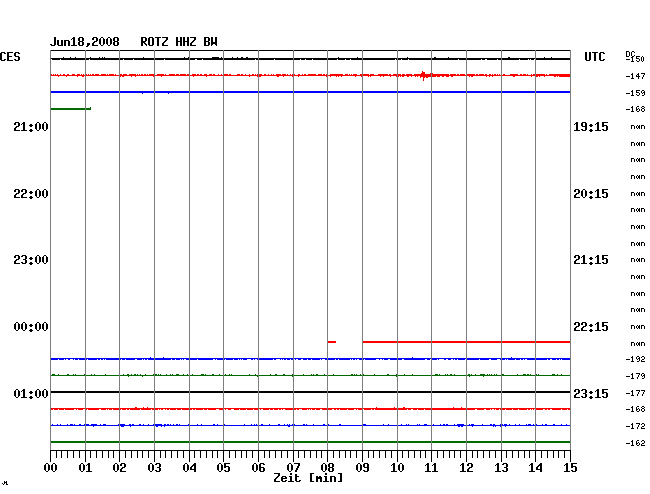
Task: Select the station name ROTZ in title
Action: (x=154, y=42)
